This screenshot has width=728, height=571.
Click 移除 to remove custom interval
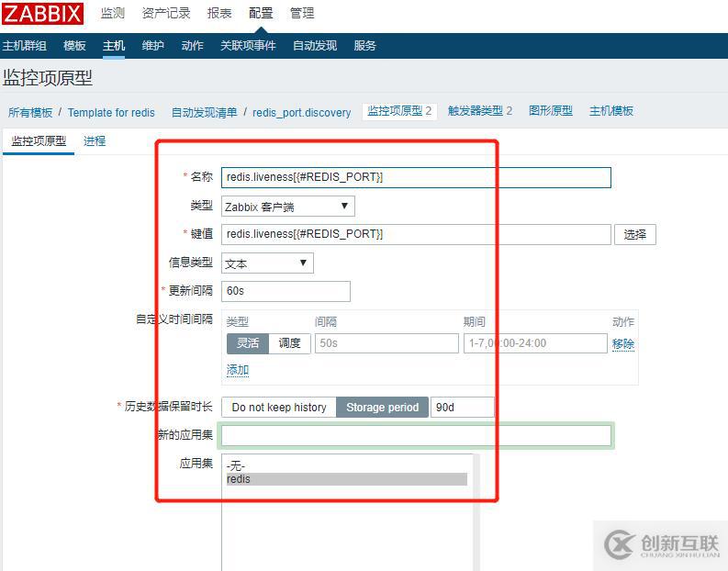pyautogui.click(x=623, y=344)
